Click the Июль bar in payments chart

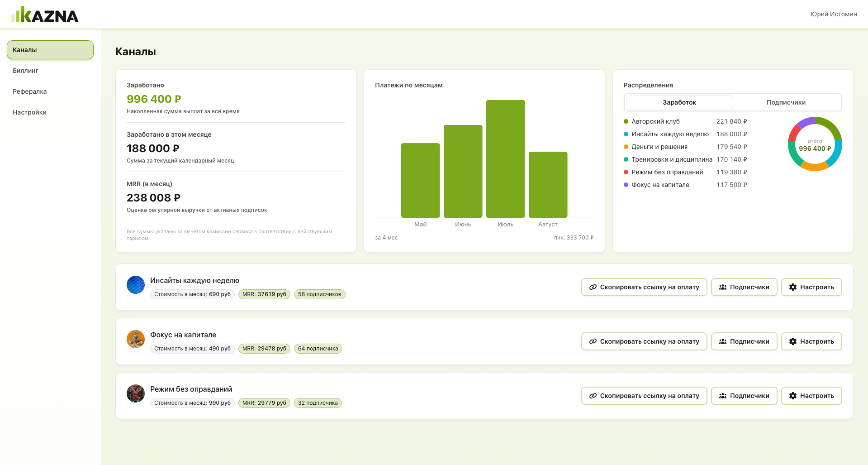506,159
